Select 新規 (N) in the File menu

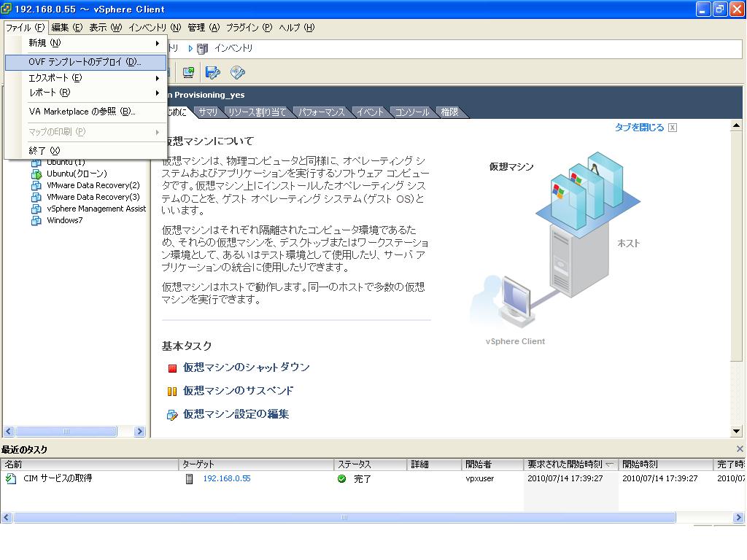(x=86, y=43)
